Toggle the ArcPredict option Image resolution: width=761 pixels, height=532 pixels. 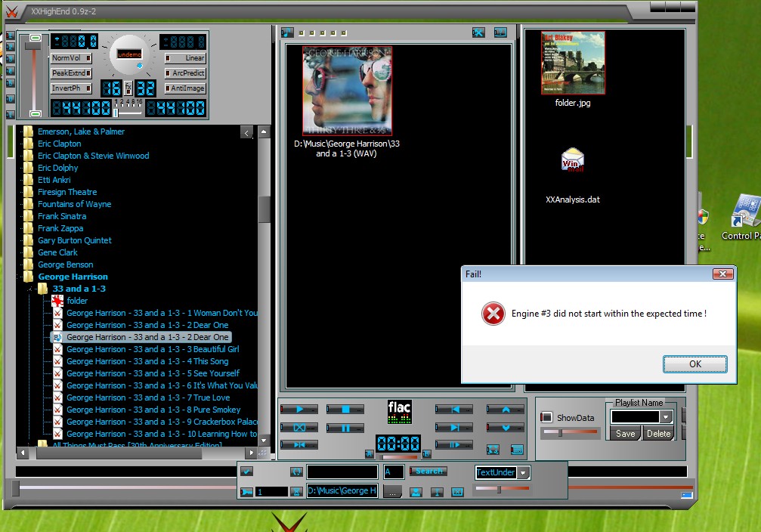(x=185, y=73)
